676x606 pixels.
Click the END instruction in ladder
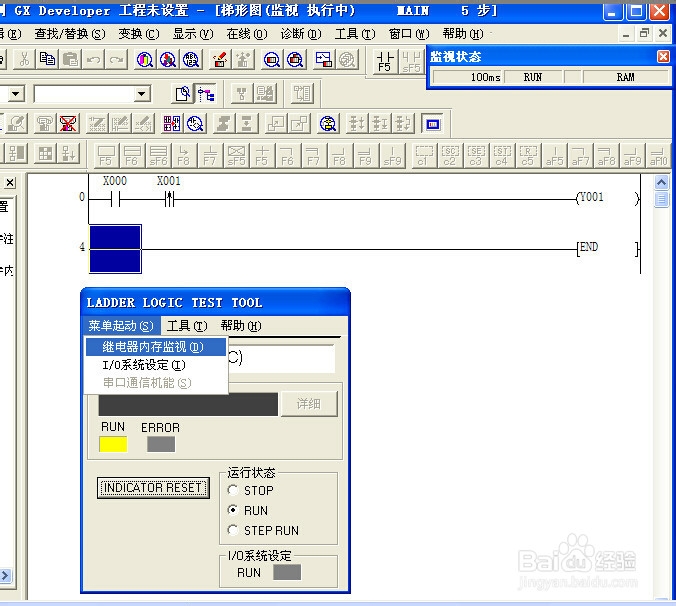(x=607, y=248)
